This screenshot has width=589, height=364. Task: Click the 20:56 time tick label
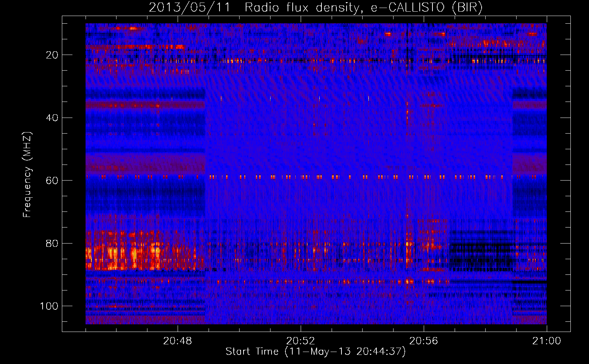[x=424, y=341]
